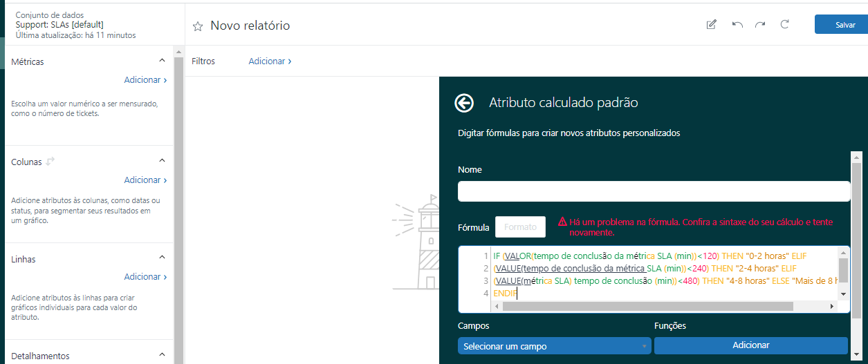Image resolution: width=868 pixels, height=364 pixels.
Task: Collapse the Métricas section
Action: click(x=162, y=61)
